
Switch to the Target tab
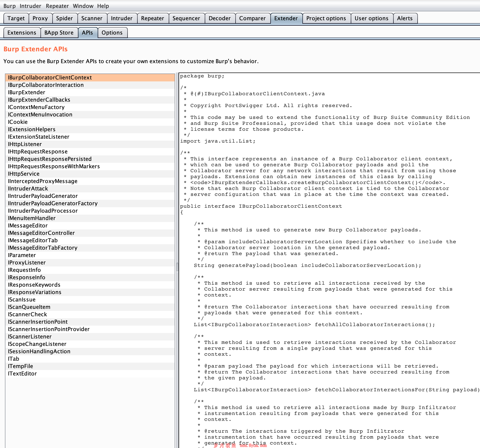point(16,18)
